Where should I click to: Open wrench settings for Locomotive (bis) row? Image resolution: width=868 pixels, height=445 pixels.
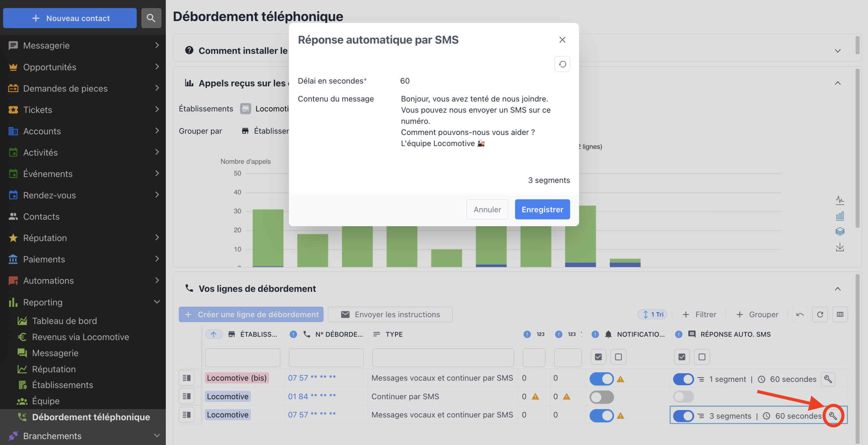(x=828, y=379)
